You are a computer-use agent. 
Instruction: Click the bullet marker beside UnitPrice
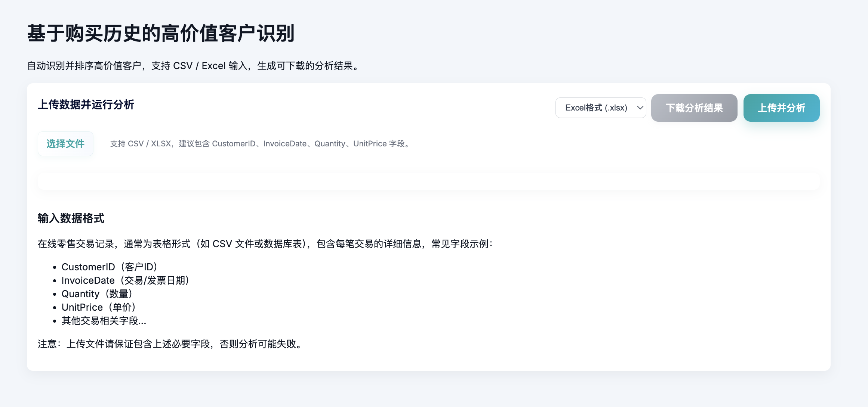[x=55, y=308]
